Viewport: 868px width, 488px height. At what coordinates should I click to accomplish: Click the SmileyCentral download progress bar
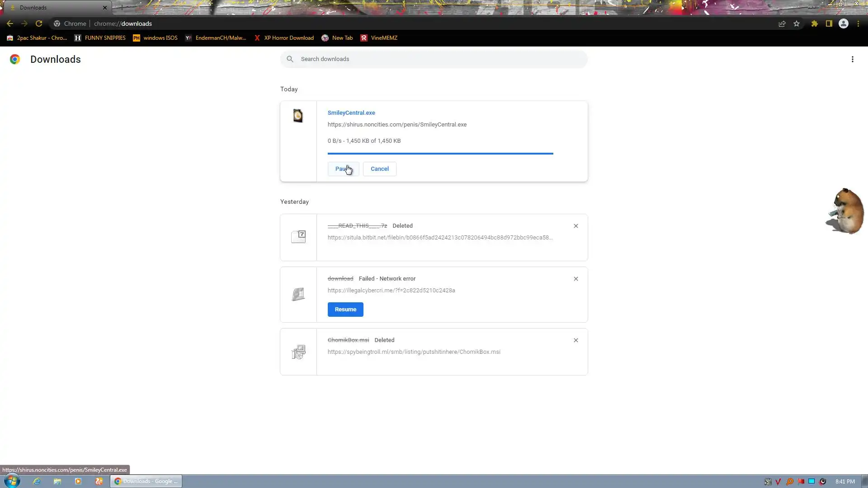tap(440, 154)
